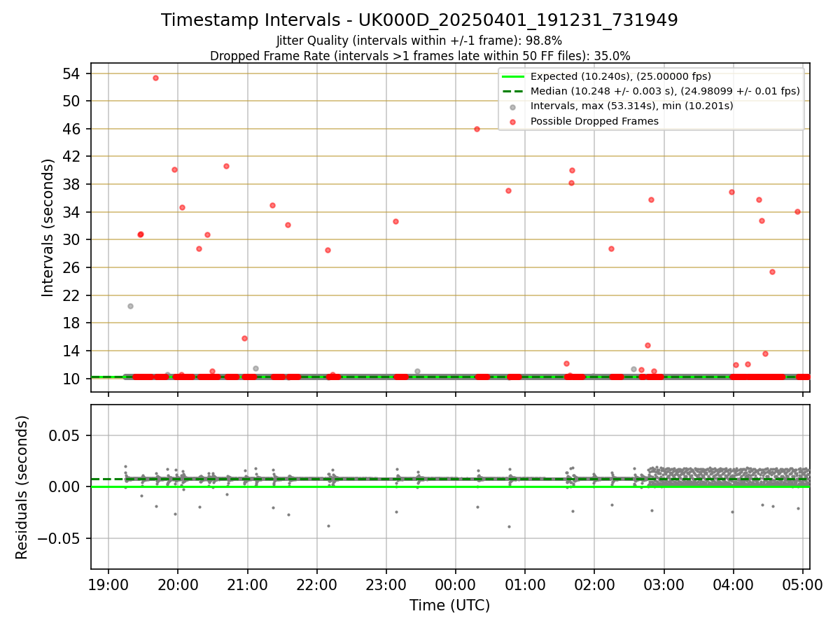The height and width of the screenshot is (630, 840).
Task: Click the 02:00 x-axis tick label
Action: tap(594, 584)
